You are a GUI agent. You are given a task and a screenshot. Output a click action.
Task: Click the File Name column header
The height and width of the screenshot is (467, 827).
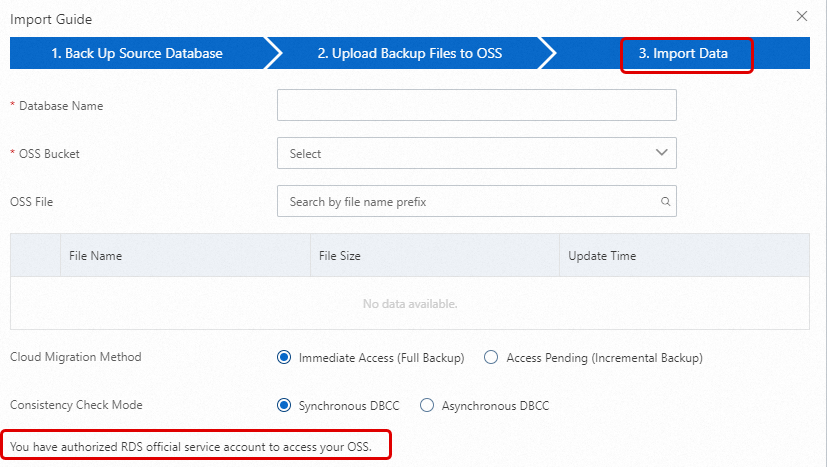coord(96,256)
